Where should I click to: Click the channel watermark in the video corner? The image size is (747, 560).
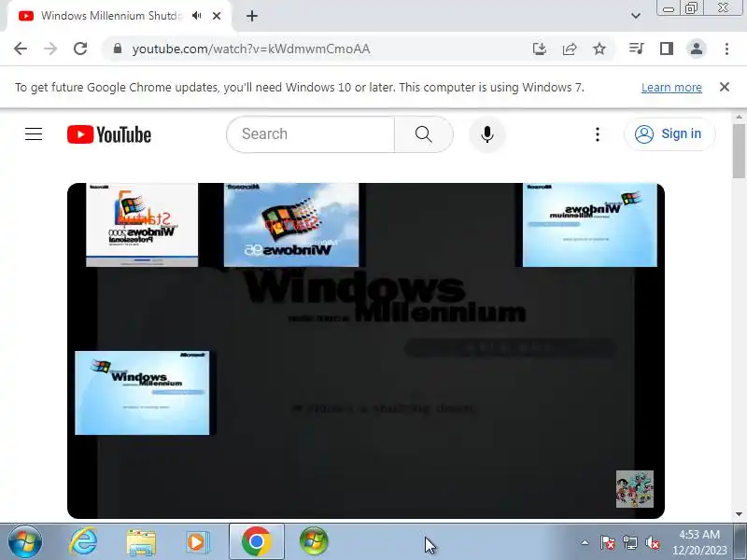tap(635, 489)
